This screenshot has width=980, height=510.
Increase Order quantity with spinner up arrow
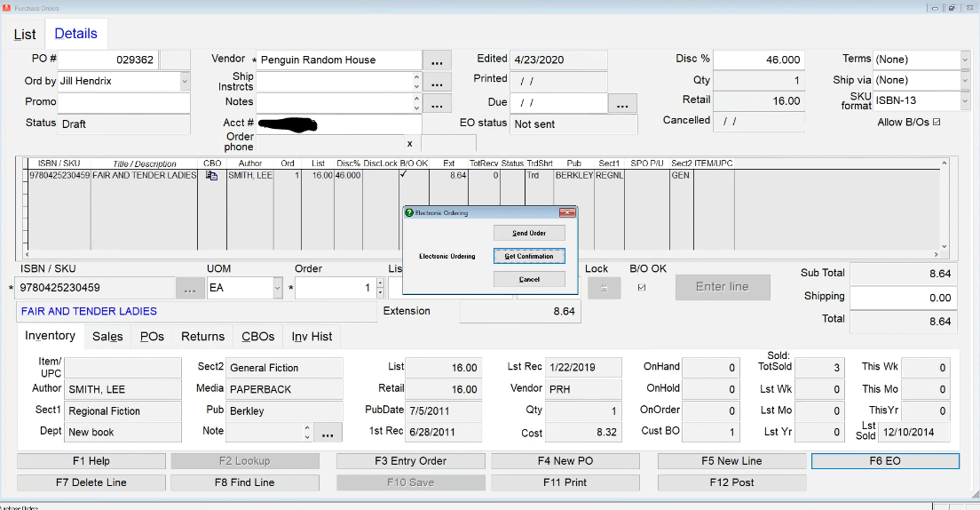click(379, 283)
